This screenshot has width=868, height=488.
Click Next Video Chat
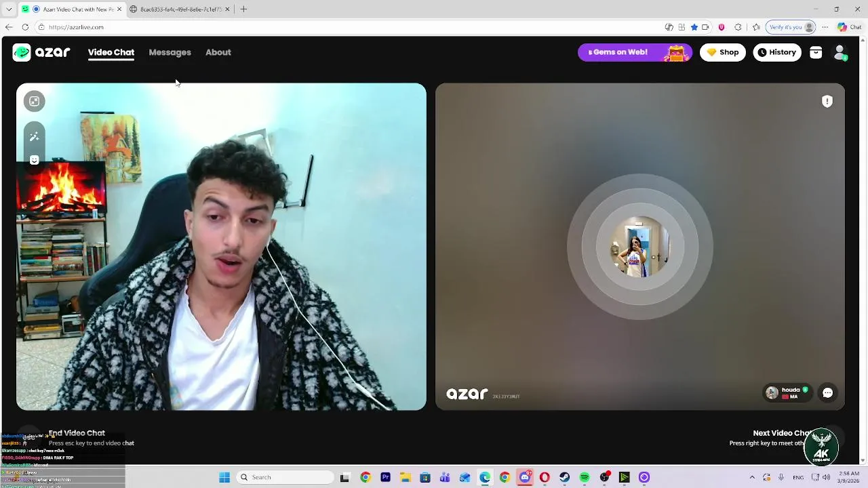(x=782, y=432)
